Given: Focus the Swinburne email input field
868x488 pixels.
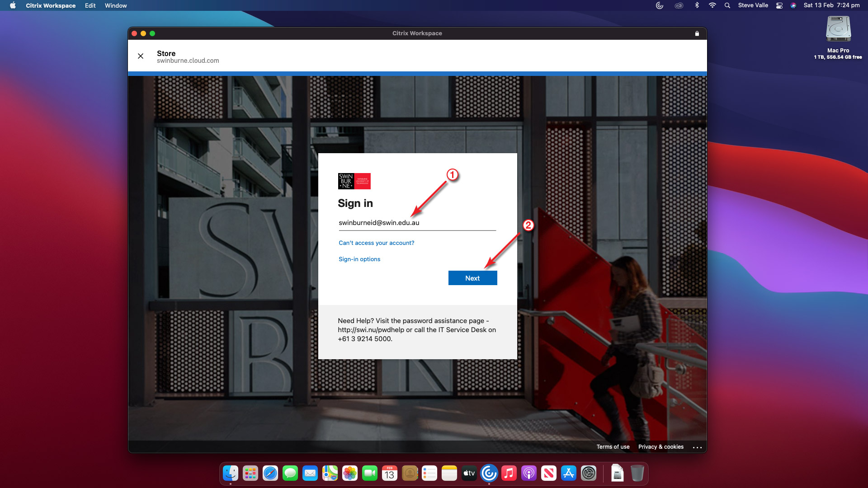Looking at the screenshot, I should (x=417, y=223).
